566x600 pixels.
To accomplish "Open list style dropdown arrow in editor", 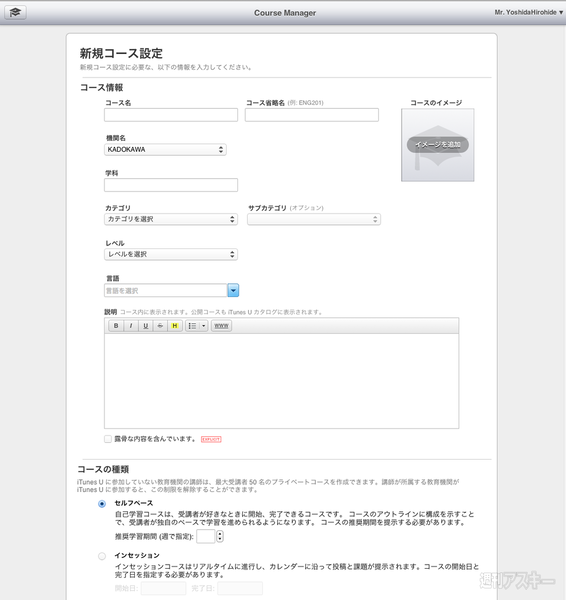I will [204, 326].
